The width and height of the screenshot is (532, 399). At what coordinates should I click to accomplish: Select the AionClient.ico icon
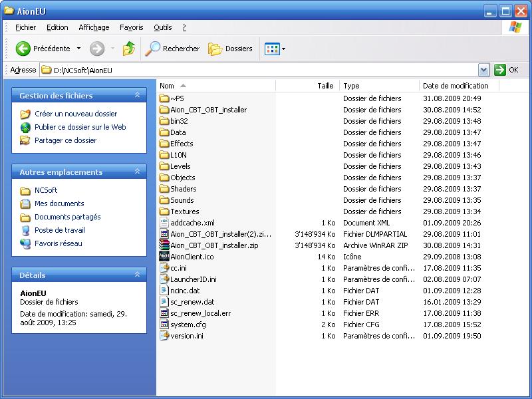(x=164, y=257)
